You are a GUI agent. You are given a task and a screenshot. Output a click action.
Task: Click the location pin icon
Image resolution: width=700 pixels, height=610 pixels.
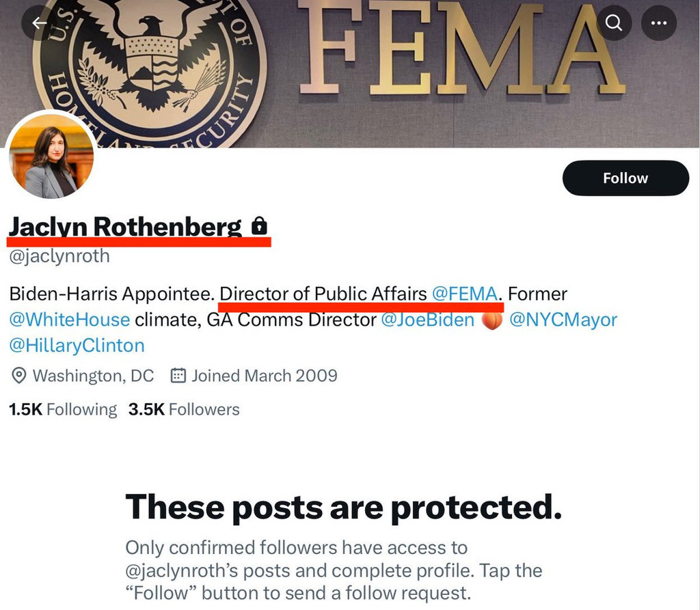pos(19,376)
